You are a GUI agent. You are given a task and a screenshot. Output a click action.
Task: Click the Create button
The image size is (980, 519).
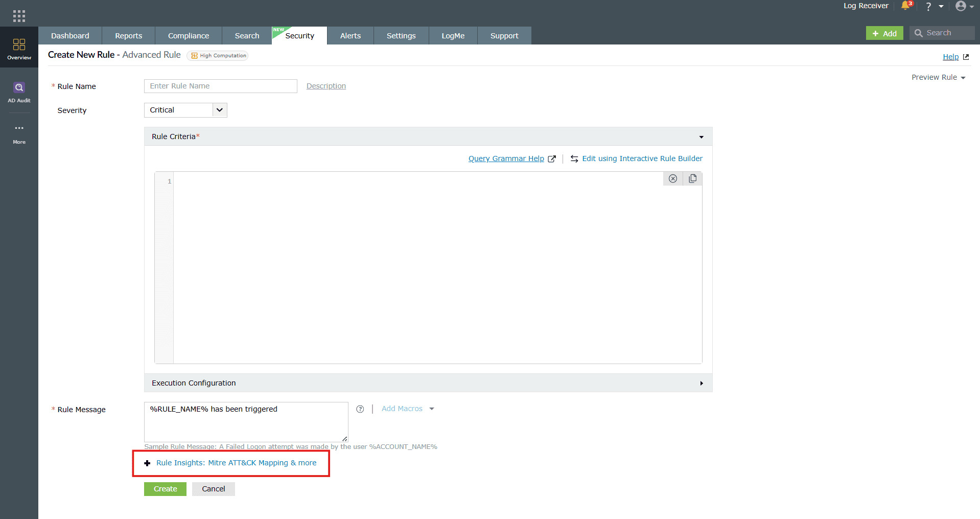pyautogui.click(x=165, y=489)
